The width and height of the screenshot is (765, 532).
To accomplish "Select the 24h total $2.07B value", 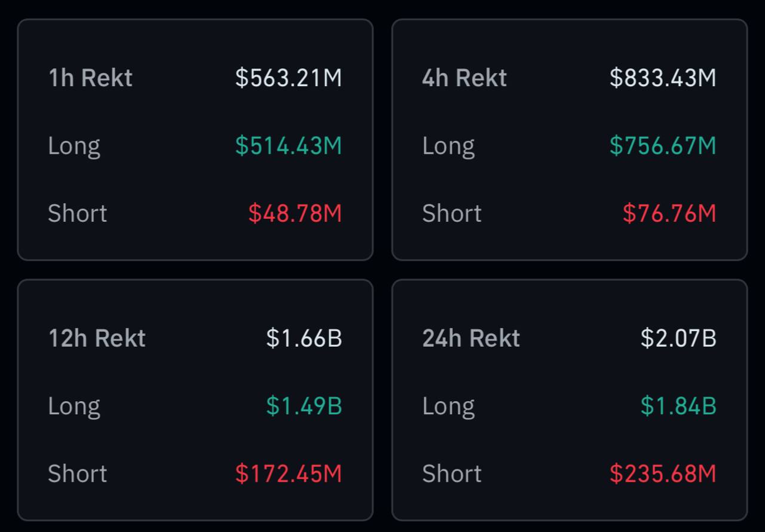I will tap(678, 338).
